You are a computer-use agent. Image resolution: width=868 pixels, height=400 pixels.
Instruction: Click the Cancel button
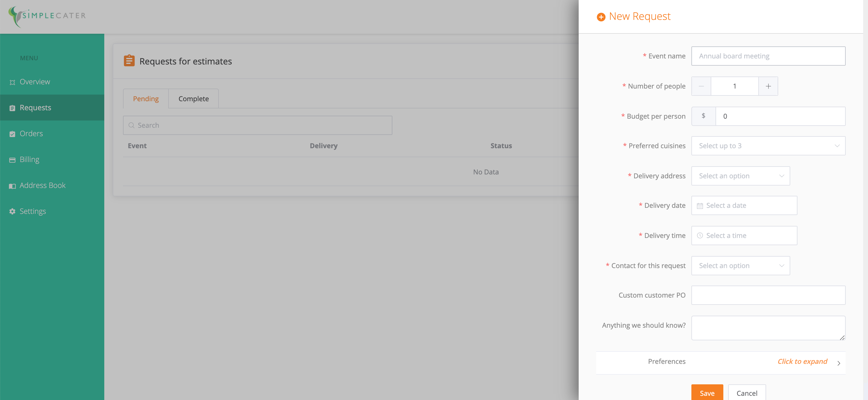click(747, 392)
